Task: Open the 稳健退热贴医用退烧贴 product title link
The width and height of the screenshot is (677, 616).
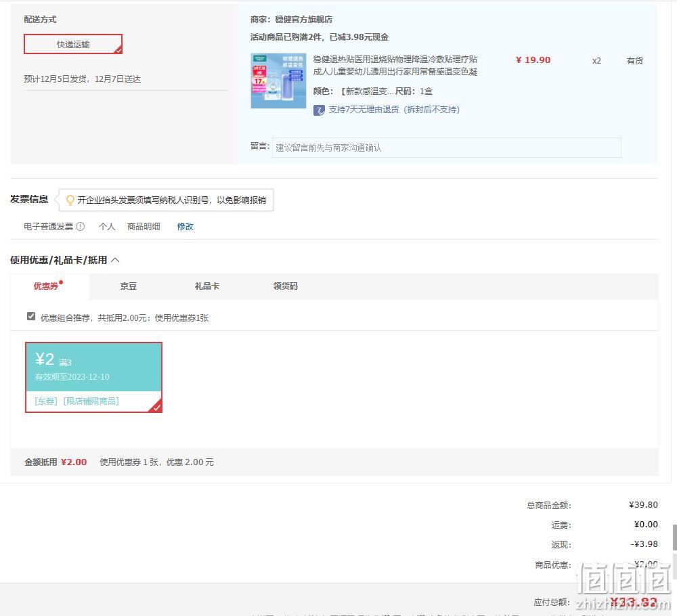Action: coord(395,65)
